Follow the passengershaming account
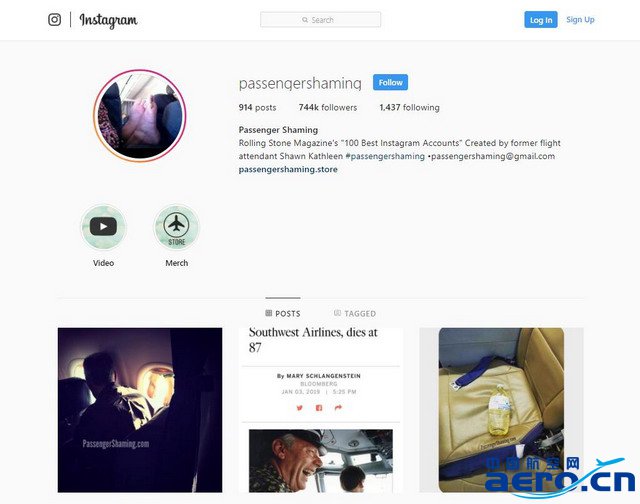 coord(390,82)
